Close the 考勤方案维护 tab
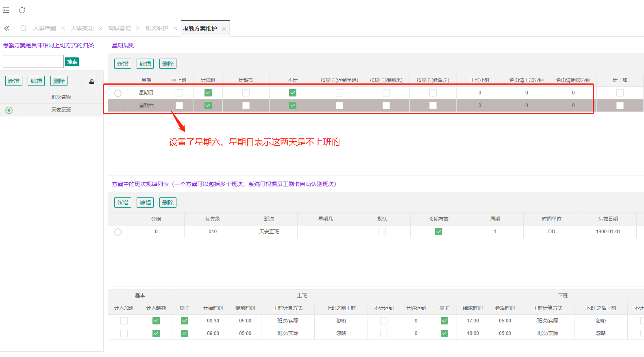Screen dimensions: 644x357 (x=224, y=29)
